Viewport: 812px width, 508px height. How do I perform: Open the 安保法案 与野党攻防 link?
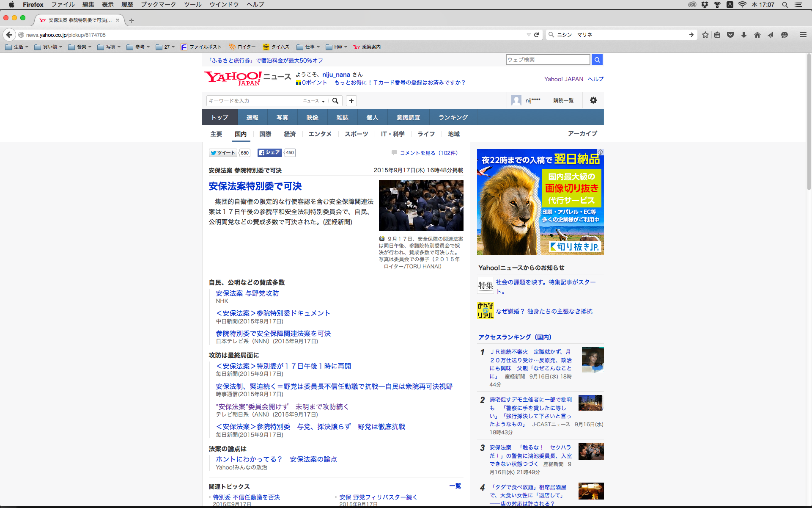coord(247,293)
